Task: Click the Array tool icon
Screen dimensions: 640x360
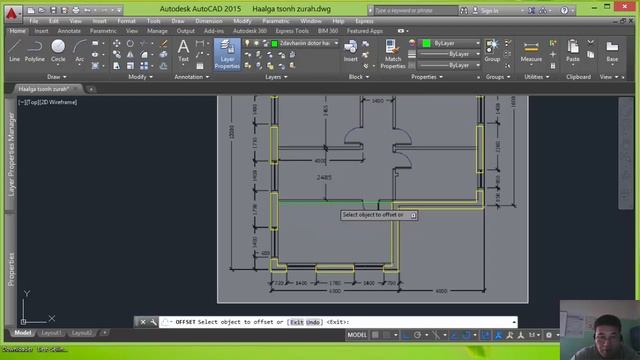Action: point(144,65)
